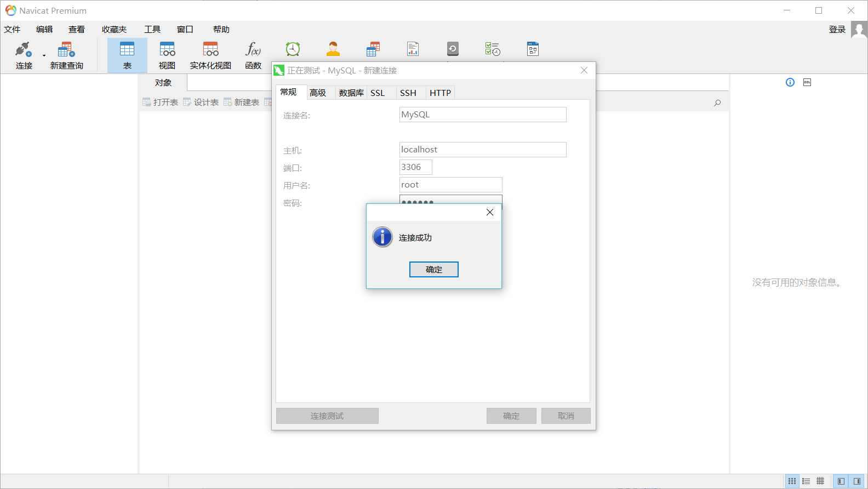
Task: Click the 主机 field containing localhost
Action: [483, 150]
